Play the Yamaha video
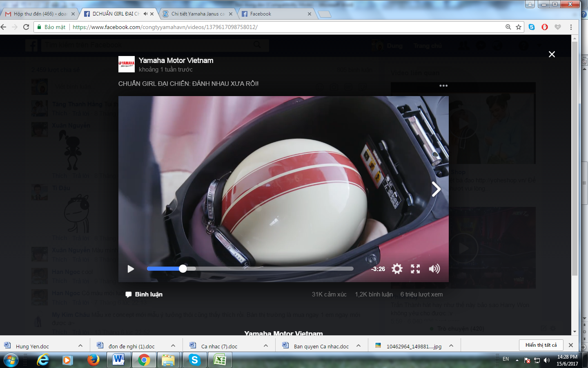The width and height of the screenshot is (588, 368). pyautogui.click(x=131, y=269)
